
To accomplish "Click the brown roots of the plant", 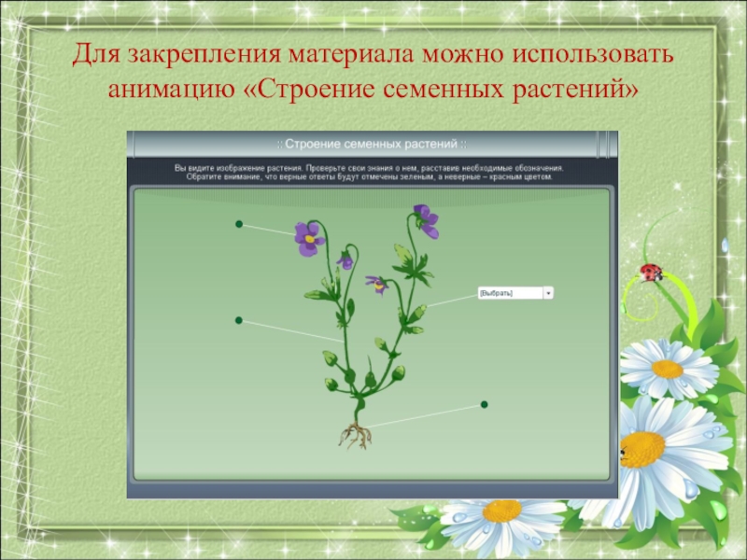I will pyautogui.click(x=356, y=433).
